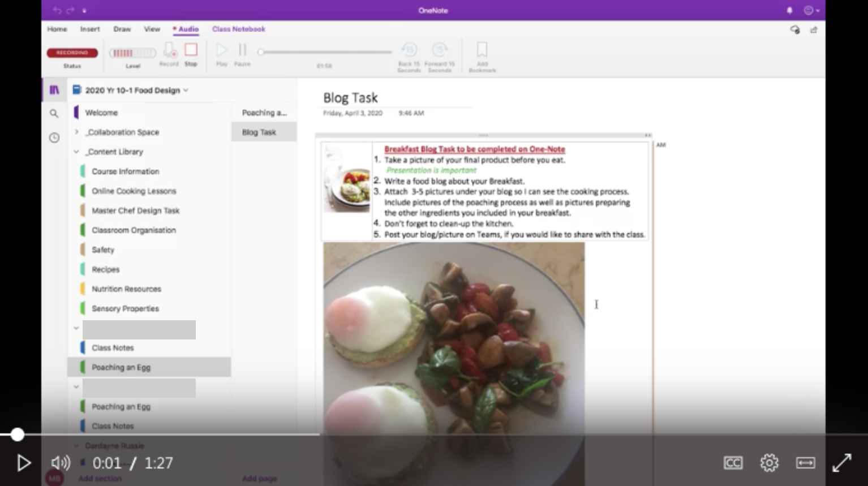This screenshot has height=486, width=868.
Task: Click the Record microphone icon
Action: tap(169, 51)
